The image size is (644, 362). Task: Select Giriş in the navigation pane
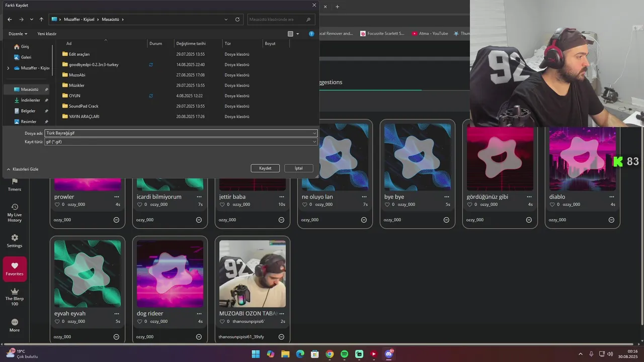pyautogui.click(x=25, y=47)
